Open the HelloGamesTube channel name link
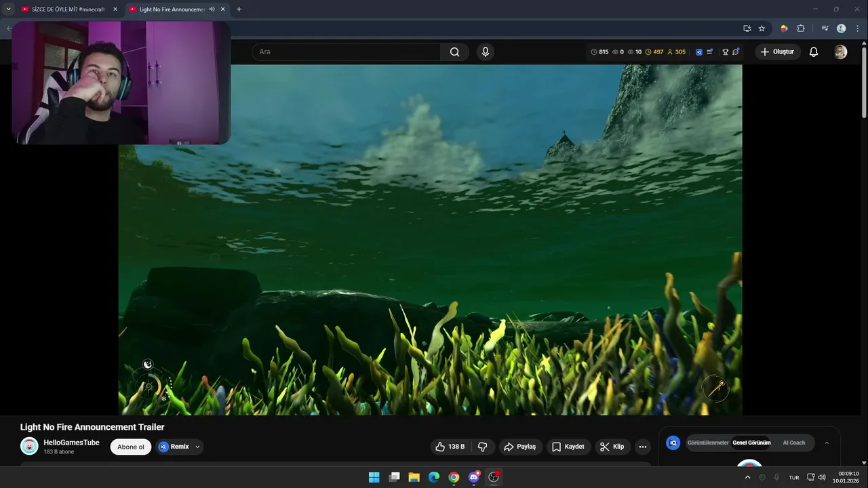This screenshot has width=868, height=488. (x=71, y=443)
